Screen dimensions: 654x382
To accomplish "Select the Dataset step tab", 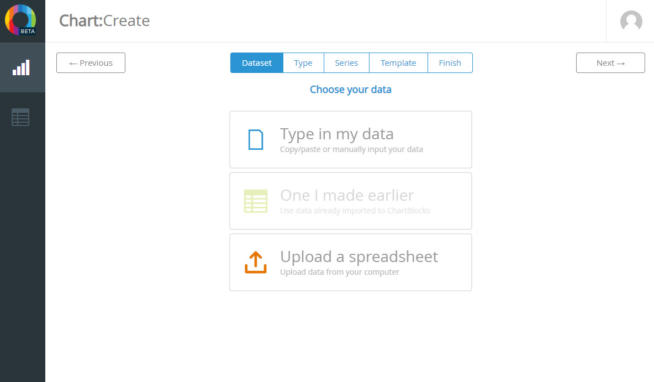I will (x=257, y=63).
